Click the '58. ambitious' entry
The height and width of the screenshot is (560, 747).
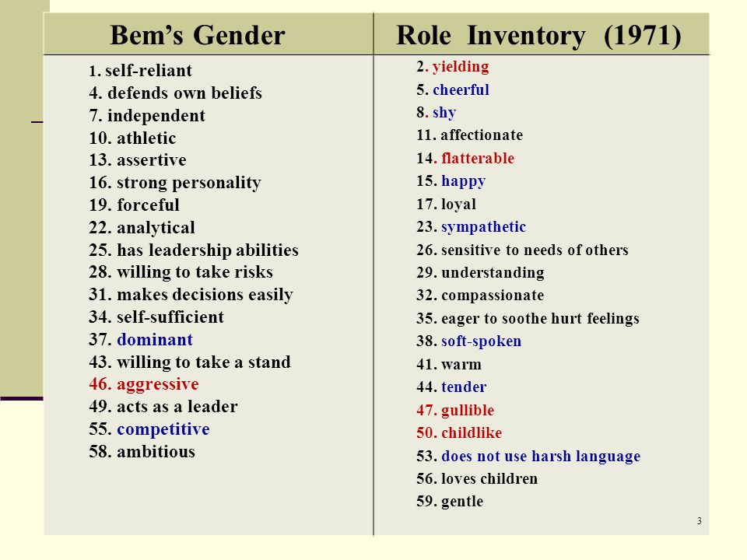click(x=142, y=451)
